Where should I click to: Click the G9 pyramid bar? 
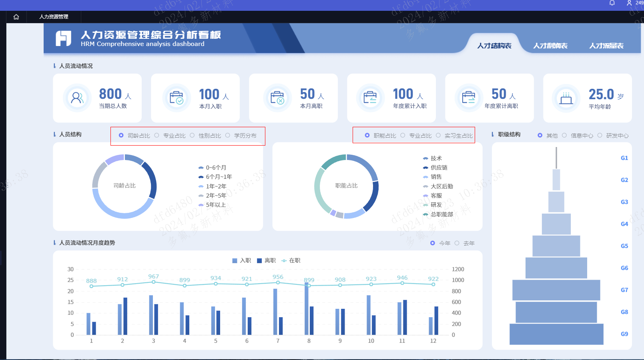click(556, 334)
